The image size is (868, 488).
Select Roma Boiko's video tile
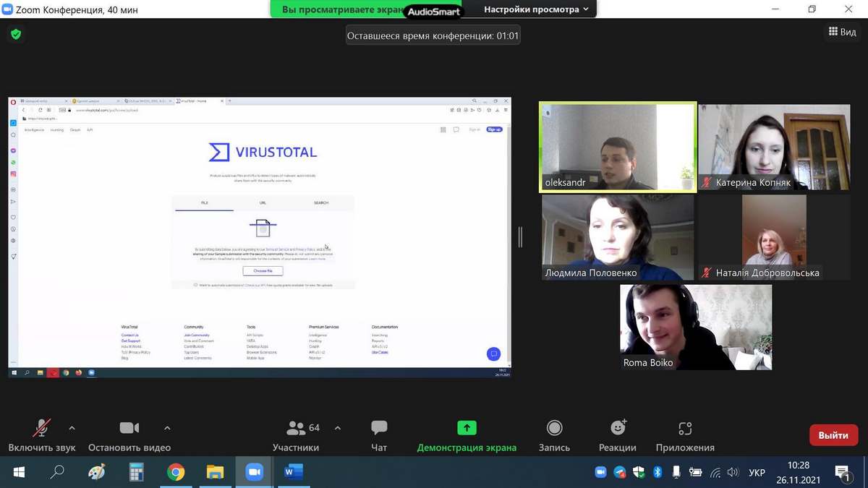pyautogui.click(x=696, y=327)
